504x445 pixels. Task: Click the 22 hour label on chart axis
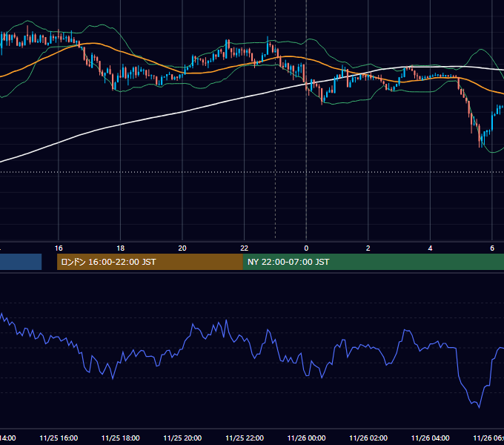point(245,248)
